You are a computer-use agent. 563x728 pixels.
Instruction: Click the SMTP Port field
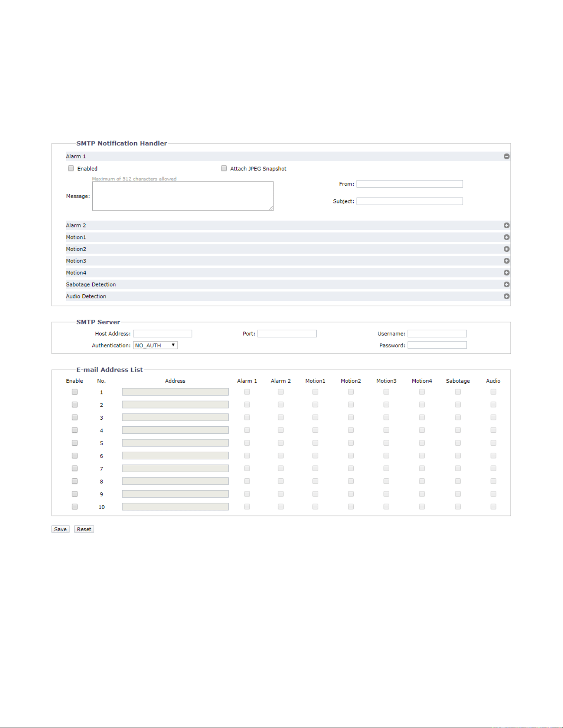click(x=287, y=334)
